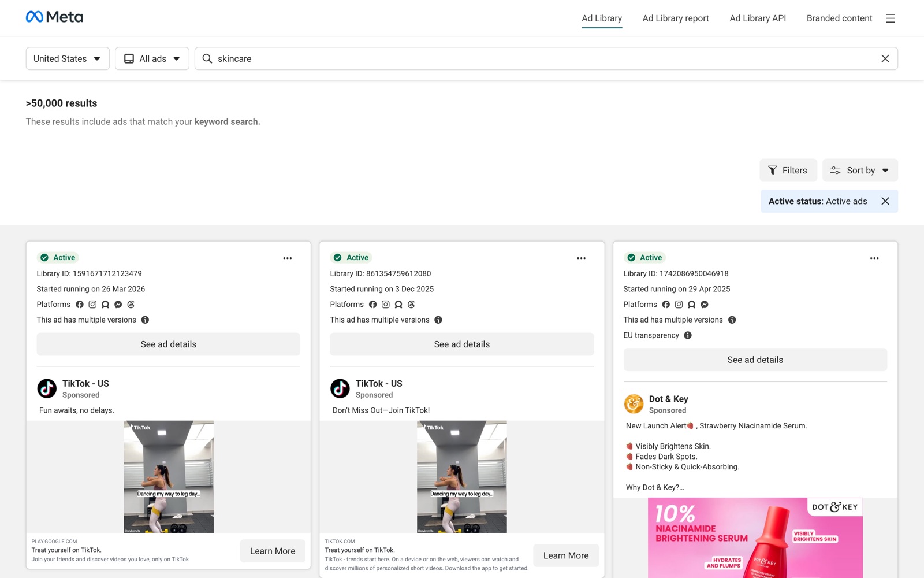Show multiple versions info for ad 1591671712123479
This screenshot has width=924, height=578.
click(145, 320)
